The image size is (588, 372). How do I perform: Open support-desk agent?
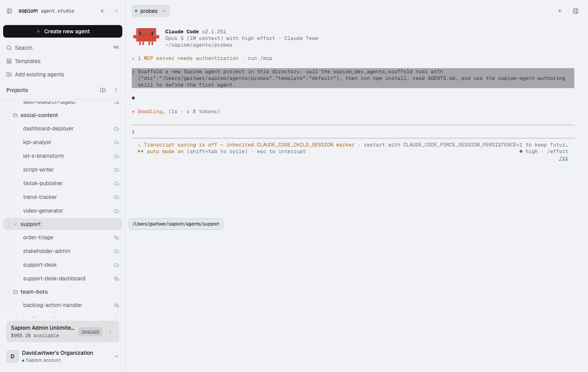click(x=40, y=265)
